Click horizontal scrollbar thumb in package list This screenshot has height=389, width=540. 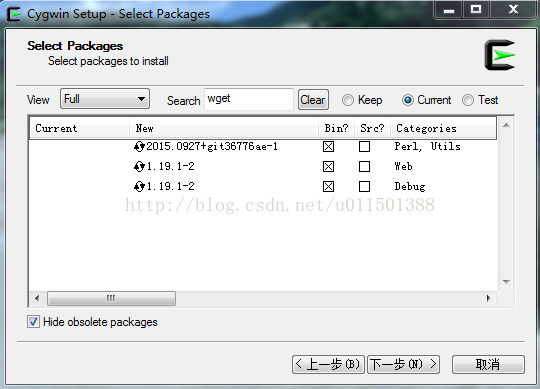tap(111, 298)
